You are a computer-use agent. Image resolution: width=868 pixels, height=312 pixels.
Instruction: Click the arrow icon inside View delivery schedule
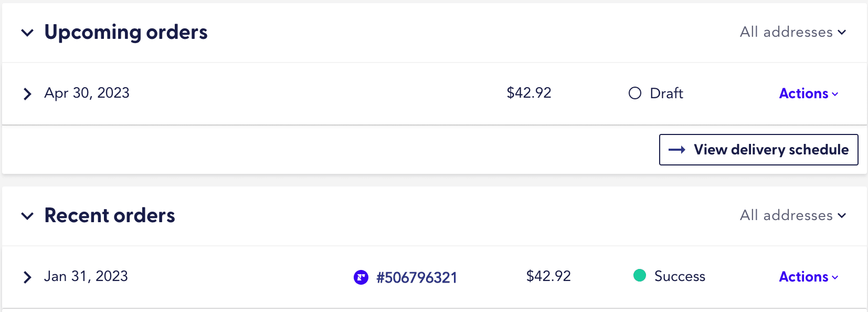(x=678, y=150)
